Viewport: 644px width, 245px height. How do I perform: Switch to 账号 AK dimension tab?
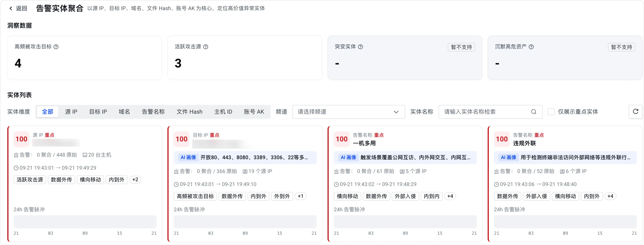pyautogui.click(x=254, y=112)
